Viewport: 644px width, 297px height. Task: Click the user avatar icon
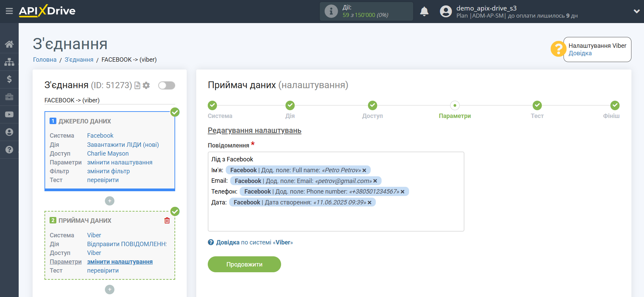[x=446, y=11]
